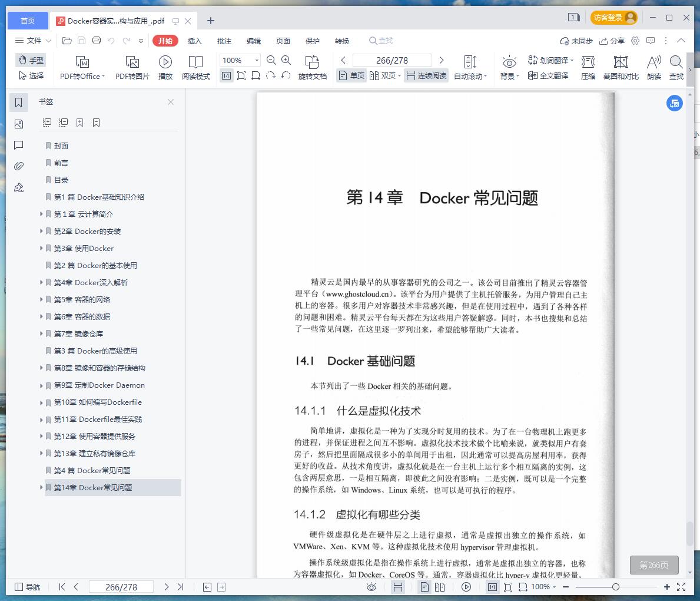Open status bar 100% zoom dropdown
700x601 pixels.
543,587
